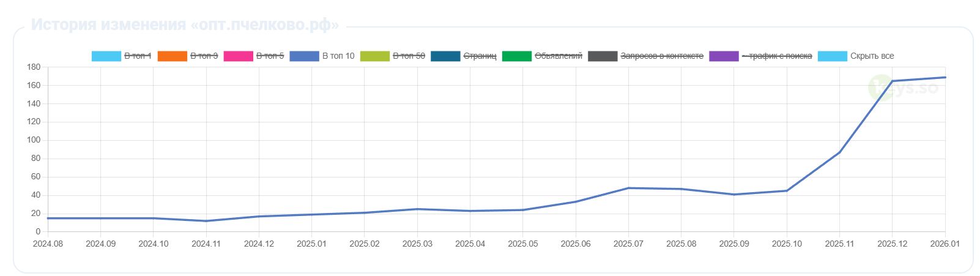Toggle «Запросов в контексте» series

tap(662, 56)
